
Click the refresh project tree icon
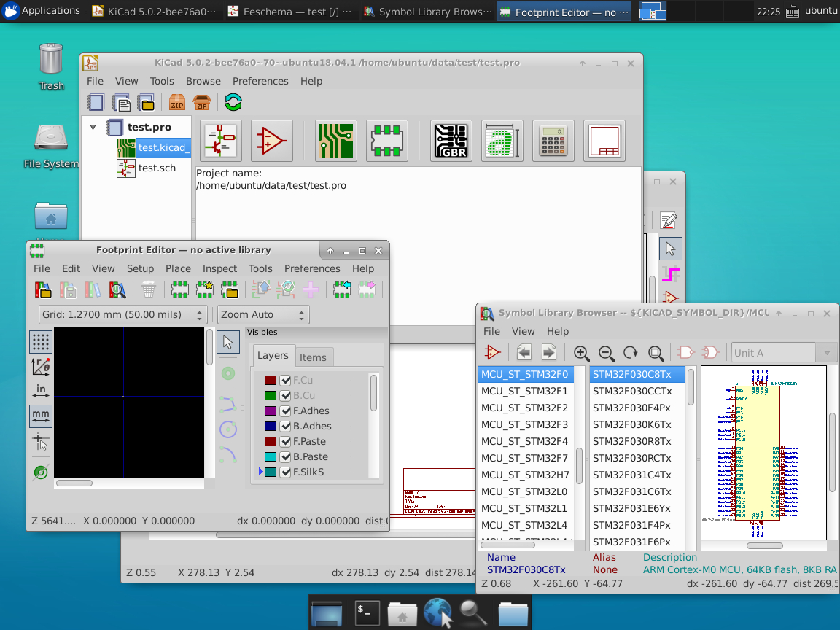(x=233, y=102)
